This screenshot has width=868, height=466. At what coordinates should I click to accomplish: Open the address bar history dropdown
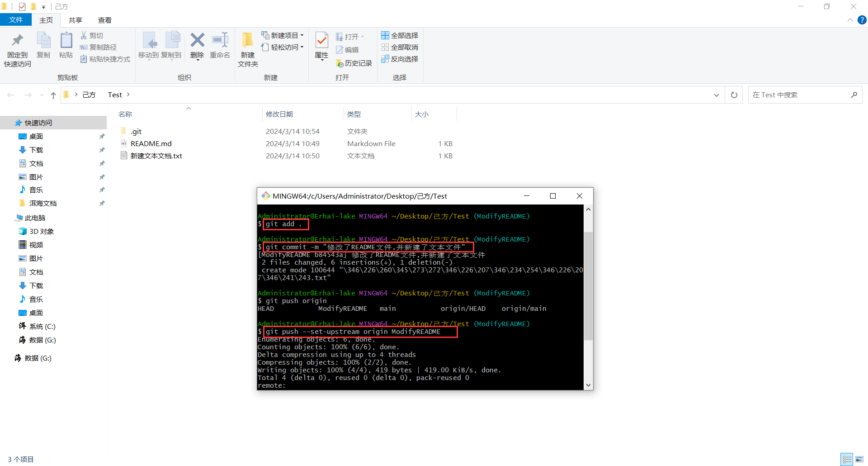[x=717, y=95]
